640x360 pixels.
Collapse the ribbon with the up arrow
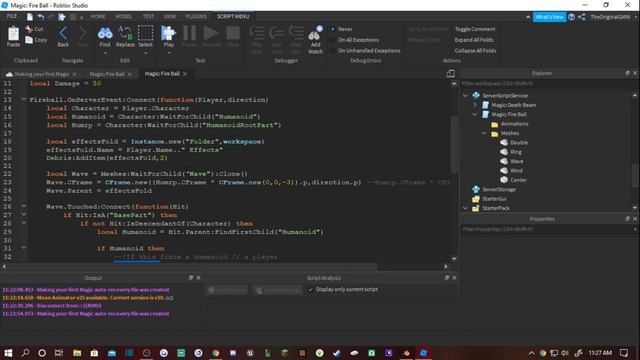pyautogui.click(x=528, y=17)
